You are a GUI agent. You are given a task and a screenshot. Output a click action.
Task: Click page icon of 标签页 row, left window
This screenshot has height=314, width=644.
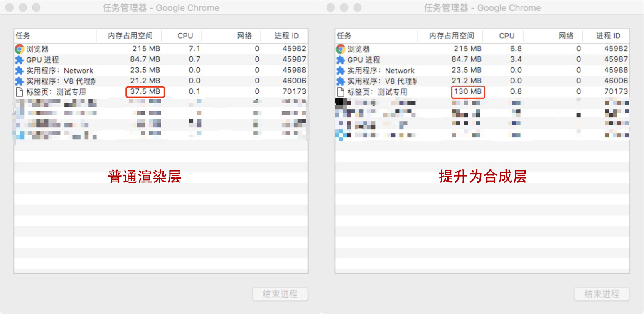coord(19,92)
